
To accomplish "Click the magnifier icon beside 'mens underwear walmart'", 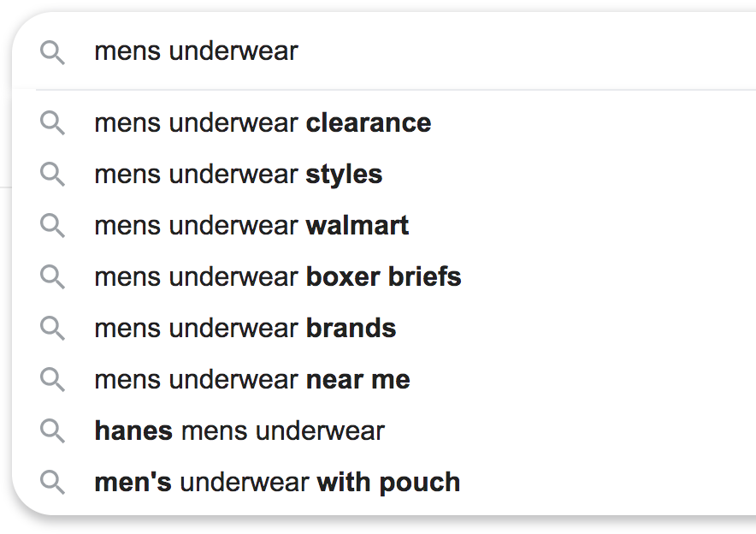I will 52,226.
